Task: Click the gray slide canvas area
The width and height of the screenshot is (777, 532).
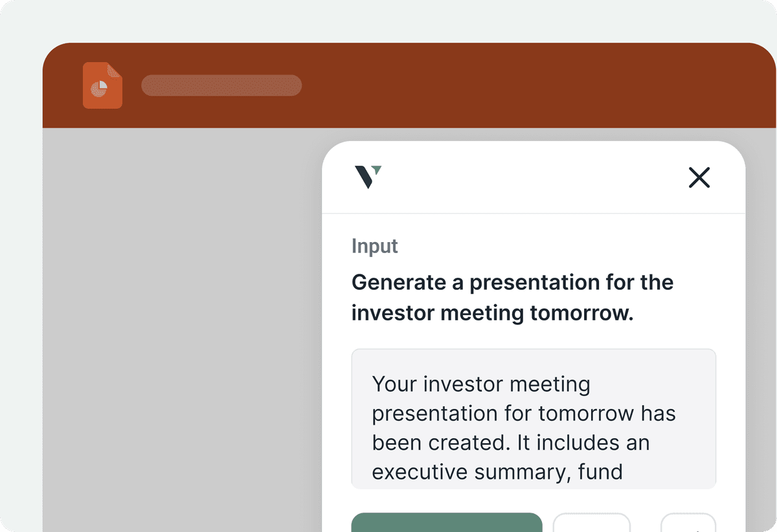Action: [x=181, y=324]
